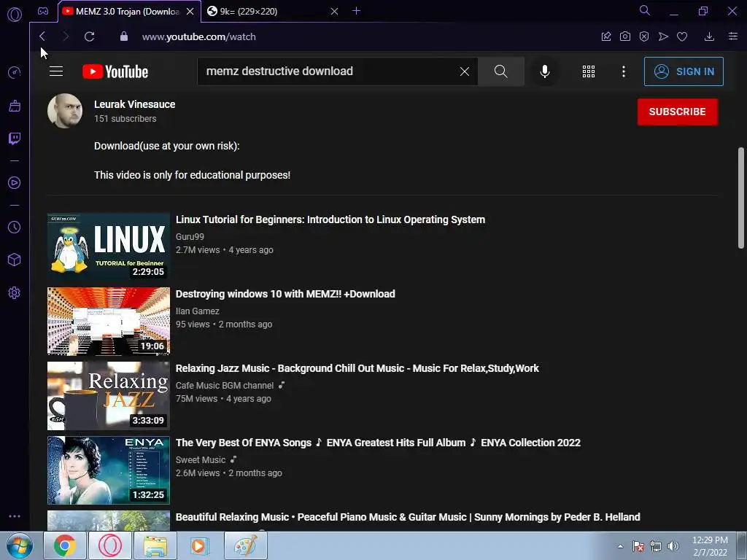Viewport: 747px width, 560px height.
Task: Go to YouTube home logo
Action: (x=115, y=71)
